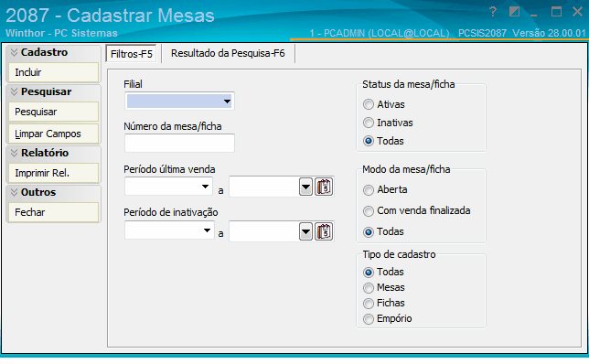Maximize the Cadastrar Mesas window
Viewport: 589px width, 364px height.
556,12
